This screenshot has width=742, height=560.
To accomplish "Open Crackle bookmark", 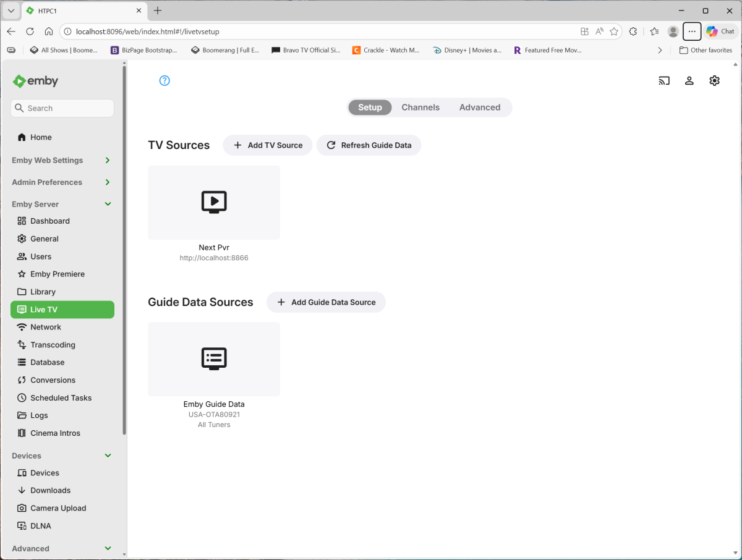I will point(386,50).
